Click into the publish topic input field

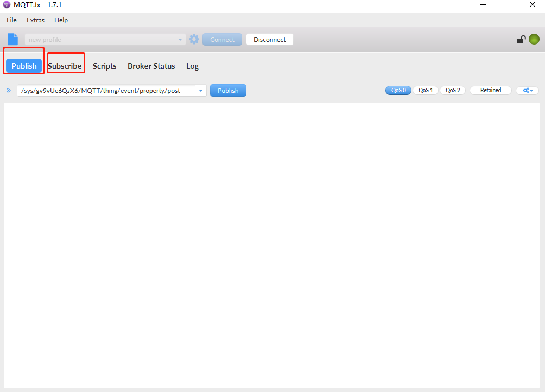(x=106, y=91)
